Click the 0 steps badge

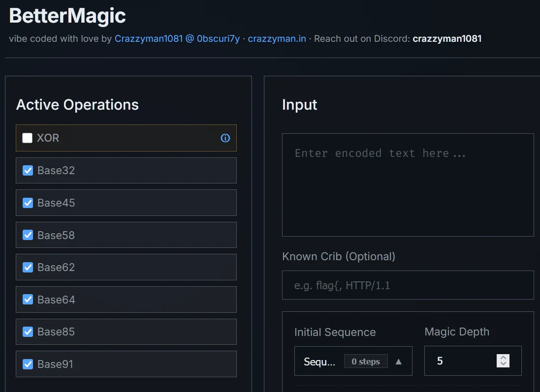coord(366,362)
